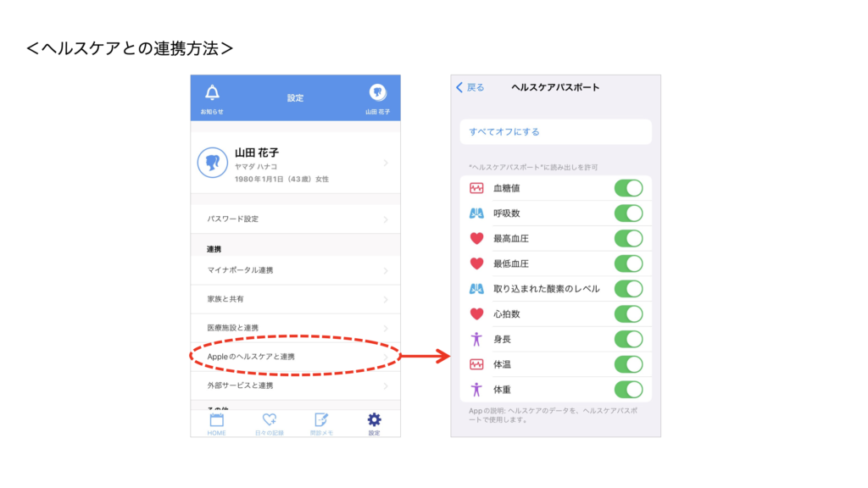This screenshot has width=868, height=488.
Task: Tap すべてオフにする link
Action: 504,132
